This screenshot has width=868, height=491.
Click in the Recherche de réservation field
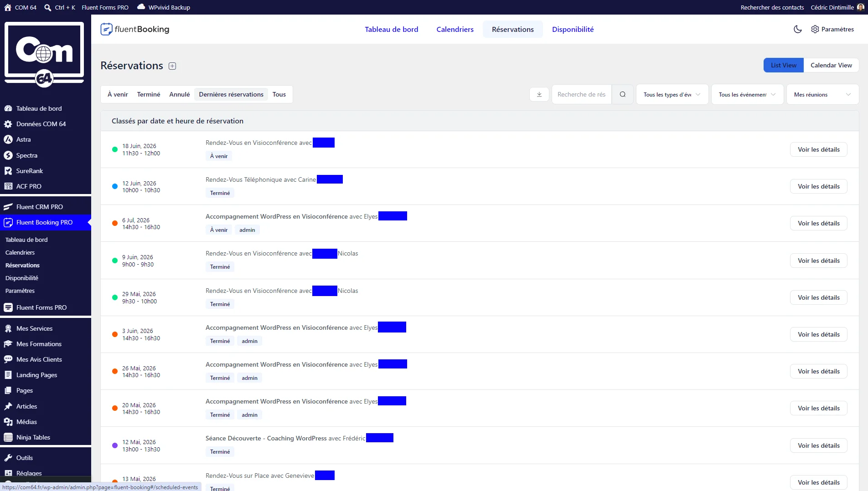[581, 94]
